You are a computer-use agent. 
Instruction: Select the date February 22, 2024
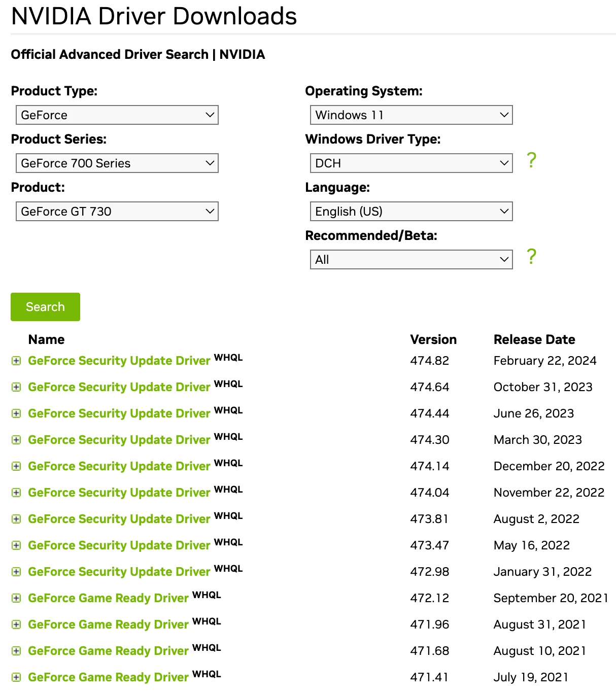545,361
